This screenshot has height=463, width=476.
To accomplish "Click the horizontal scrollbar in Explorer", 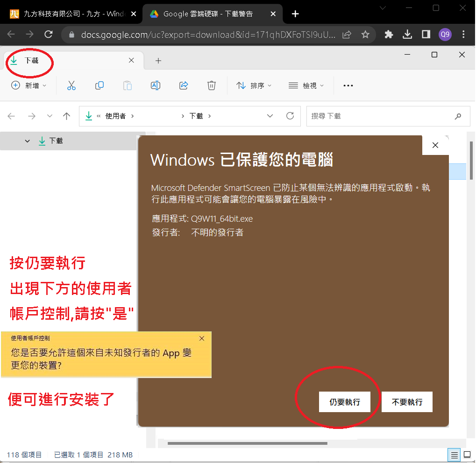I will point(248,443).
